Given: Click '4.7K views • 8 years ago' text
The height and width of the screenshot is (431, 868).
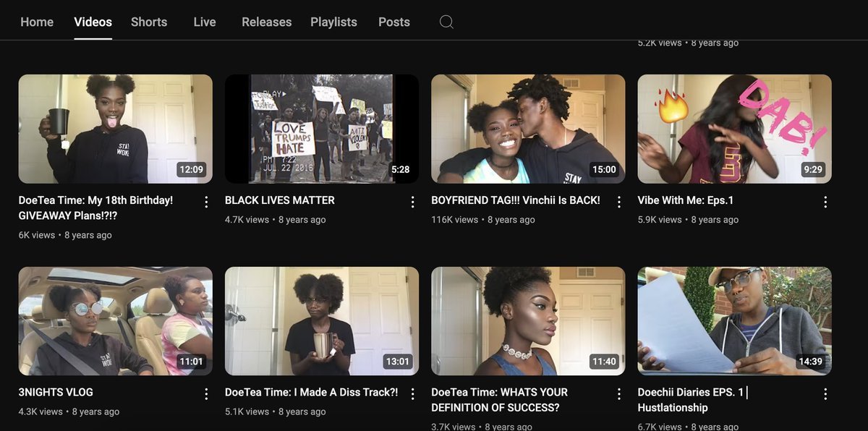Looking at the screenshot, I should (x=276, y=220).
